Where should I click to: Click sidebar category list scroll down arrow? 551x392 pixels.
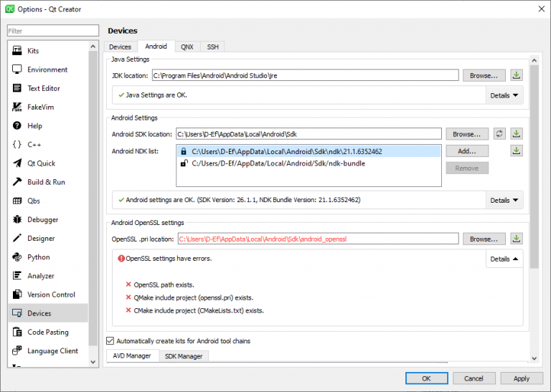point(93,362)
